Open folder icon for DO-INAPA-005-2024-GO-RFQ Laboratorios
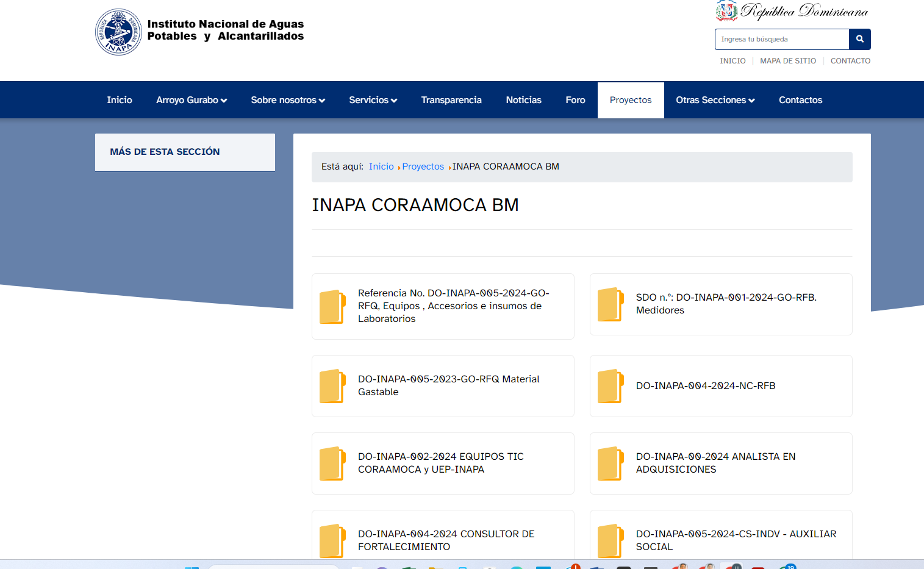Screen dimensions: 924x569 point(332,306)
